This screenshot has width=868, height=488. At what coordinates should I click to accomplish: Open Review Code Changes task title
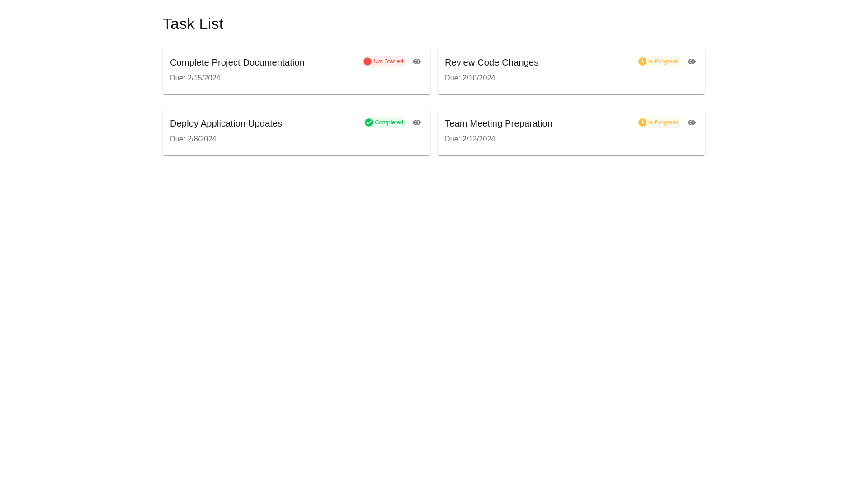pos(491,62)
